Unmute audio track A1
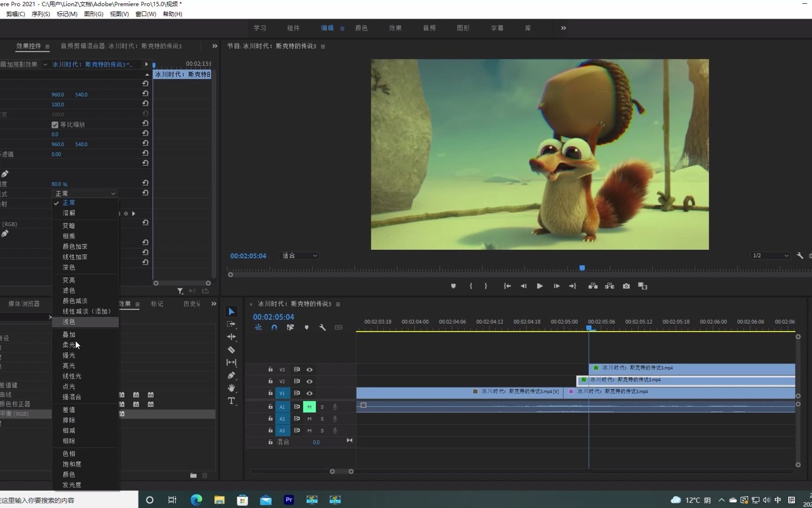 [309, 407]
